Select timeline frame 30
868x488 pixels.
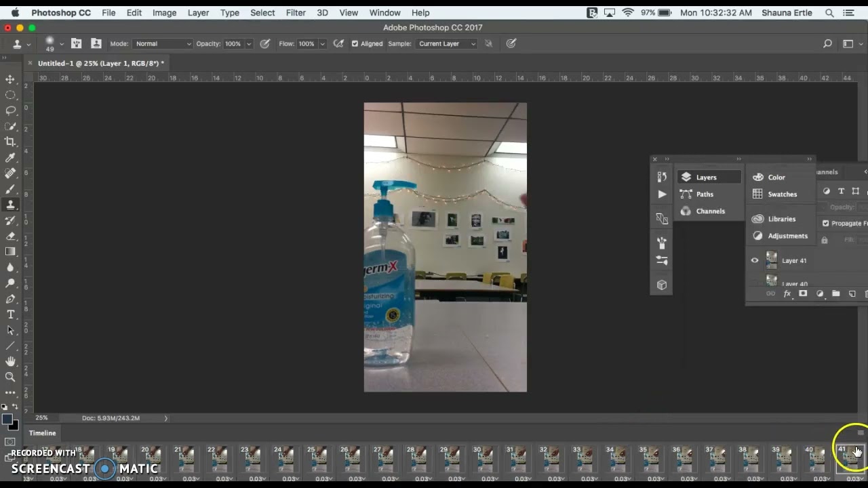pos(485,460)
